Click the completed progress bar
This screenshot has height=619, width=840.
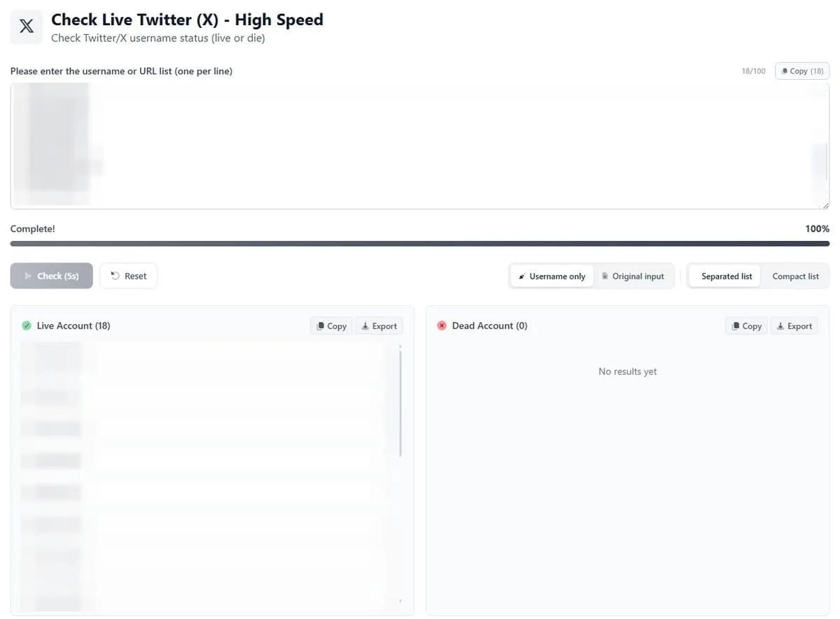point(420,244)
